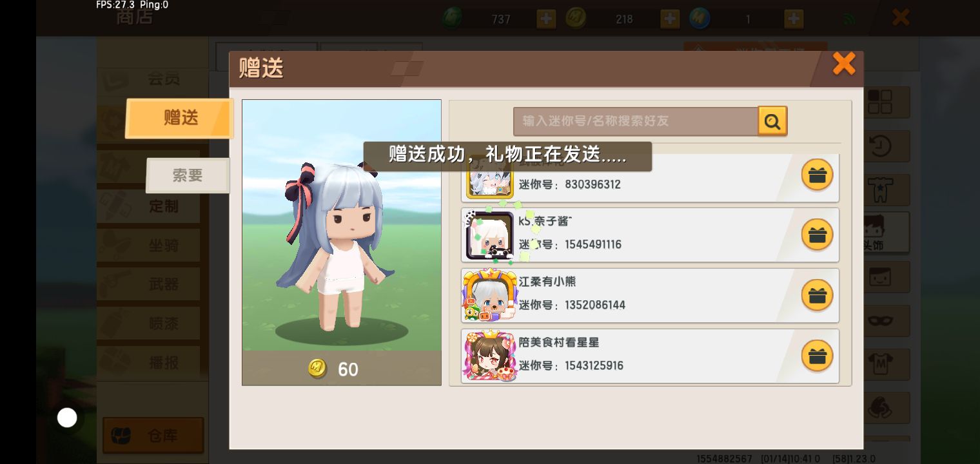Switch to the 索要 tab

(x=188, y=175)
